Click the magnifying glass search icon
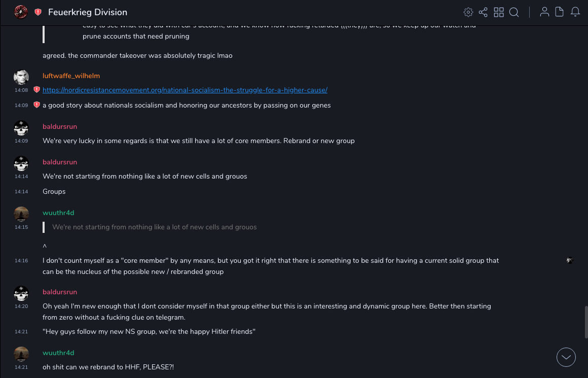This screenshot has height=378, width=588. (514, 12)
